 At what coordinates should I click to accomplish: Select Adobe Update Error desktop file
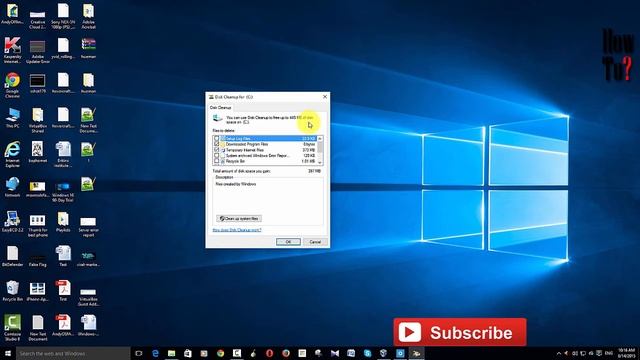(38, 51)
